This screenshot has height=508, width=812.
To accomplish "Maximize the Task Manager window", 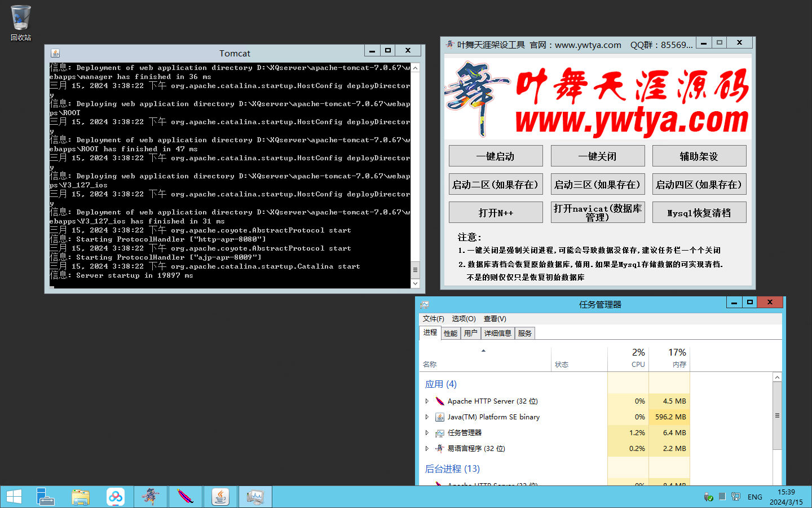I will click(749, 303).
